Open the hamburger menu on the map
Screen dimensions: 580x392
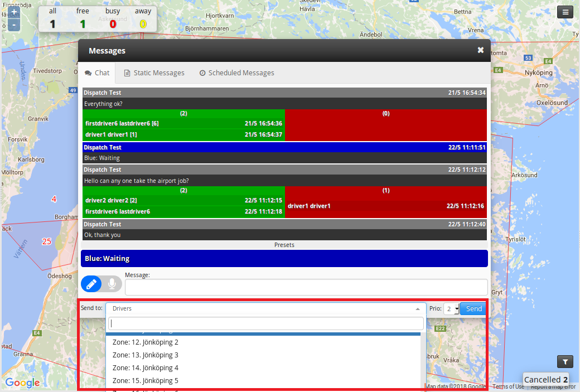565,12
